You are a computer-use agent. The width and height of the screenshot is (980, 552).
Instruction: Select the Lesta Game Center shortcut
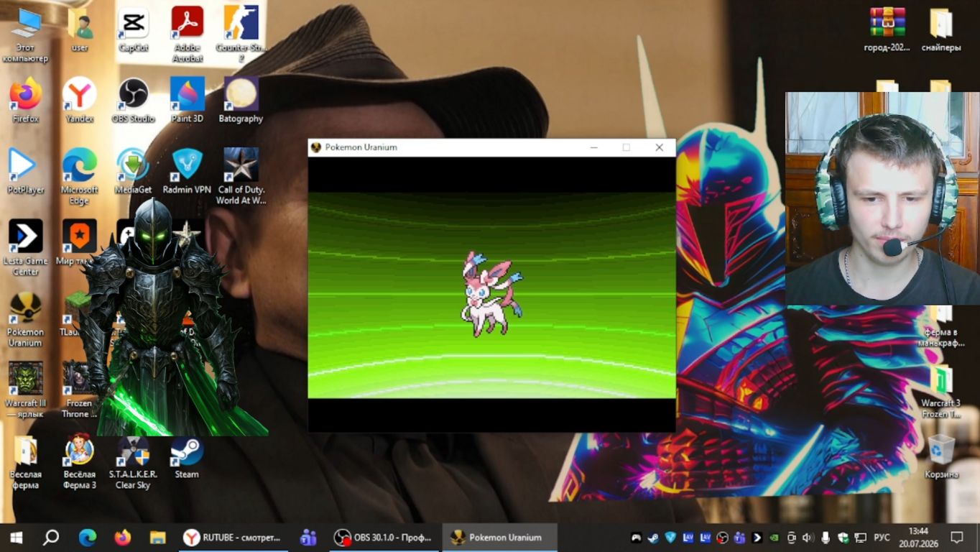tap(26, 247)
